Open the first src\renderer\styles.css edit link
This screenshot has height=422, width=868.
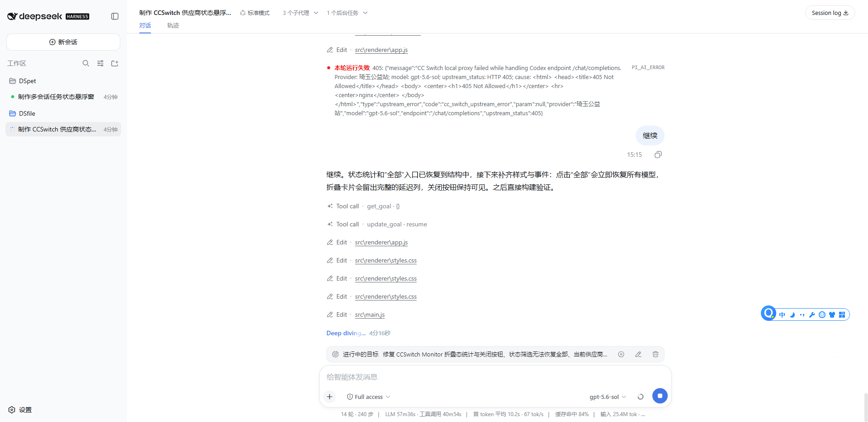coord(386,261)
